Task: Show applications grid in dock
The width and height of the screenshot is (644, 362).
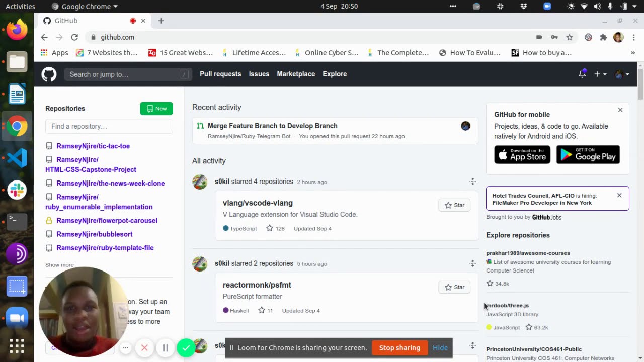Action: [x=17, y=346]
